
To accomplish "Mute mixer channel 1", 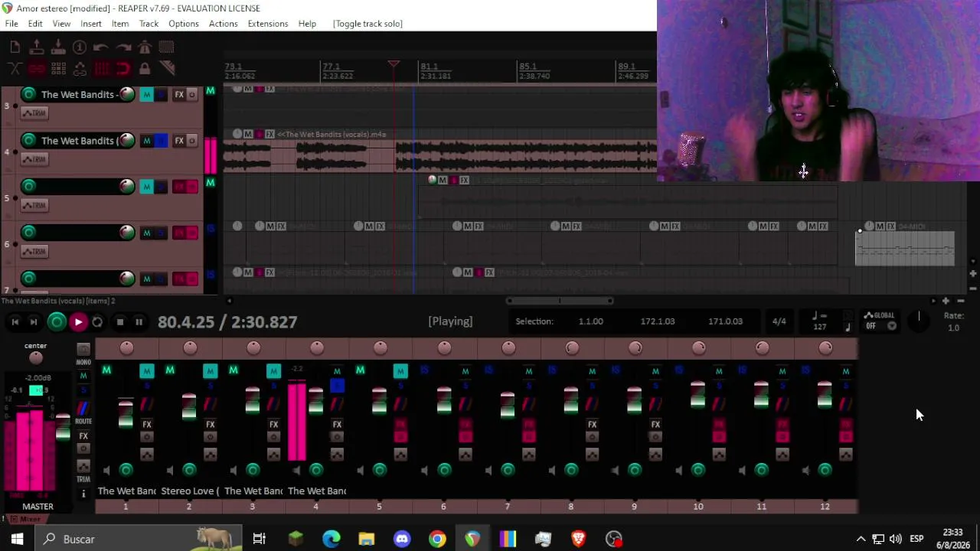I will tap(146, 371).
